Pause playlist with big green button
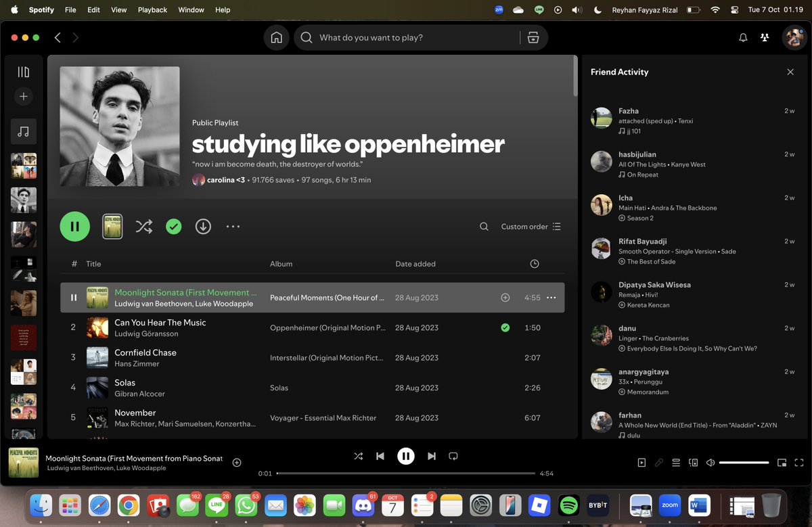 coord(75,227)
